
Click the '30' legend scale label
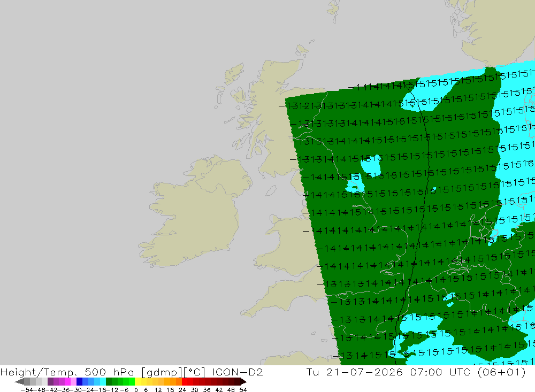[x=195, y=390]
